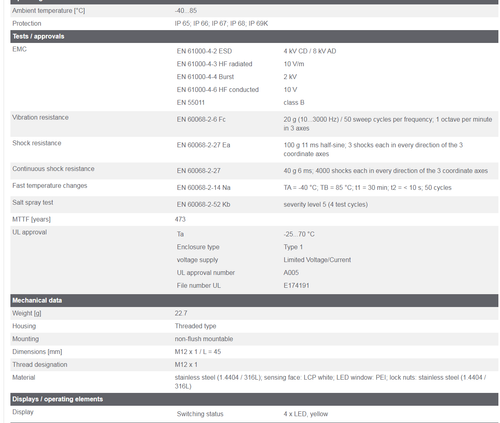Click EN 61000-4-2 ESD standard text
Image resolution: width=500 pixels, height=423 pixels.
pyautogui.click(x=204, y=51)
